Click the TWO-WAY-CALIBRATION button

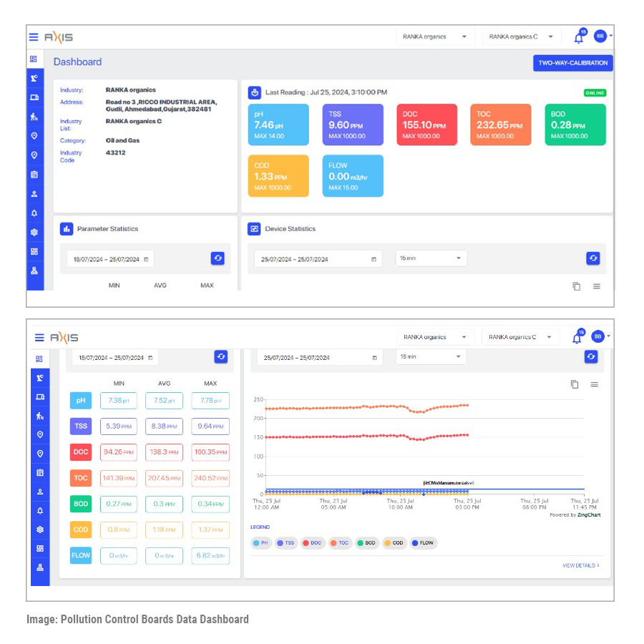point(572,63)
